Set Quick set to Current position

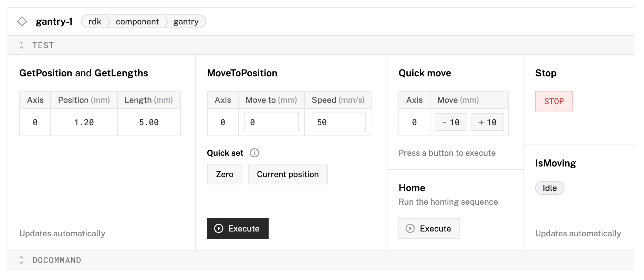[288, 174]
